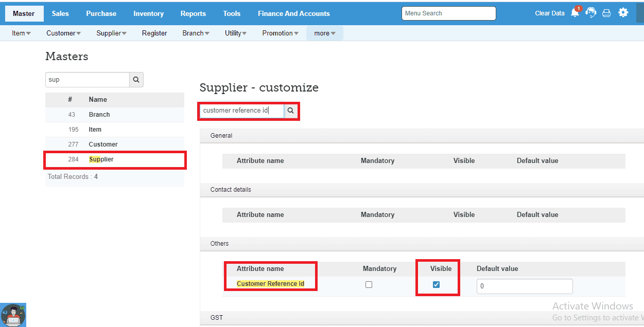The image size is (644, 327).
Task: Click the customer support headset icon
Action: pyautogui.click(x=591, y=13)
